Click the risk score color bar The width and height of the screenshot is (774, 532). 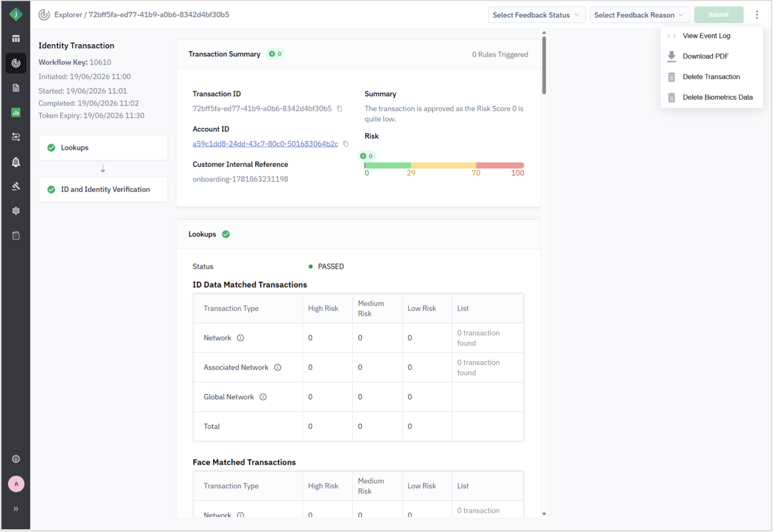coord(444,166)
